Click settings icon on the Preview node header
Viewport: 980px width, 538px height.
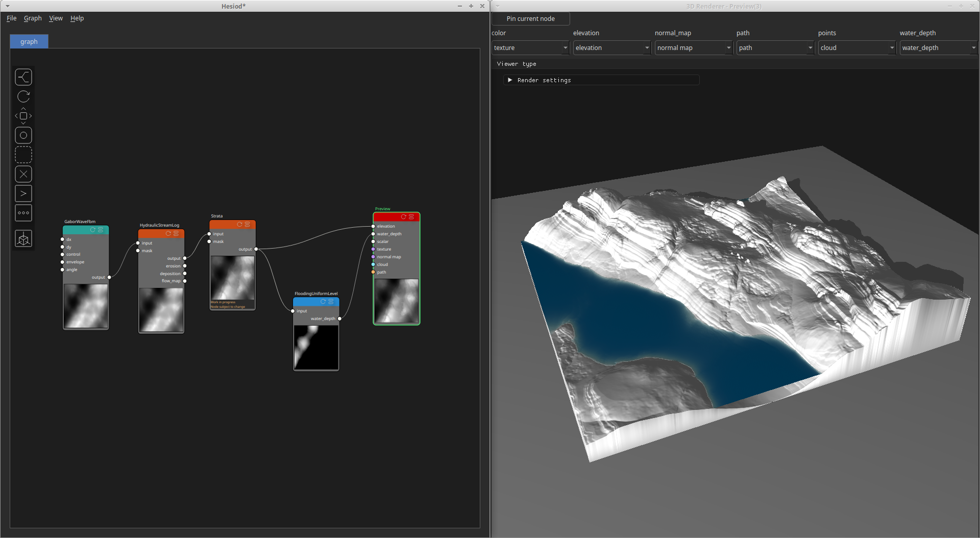point(411,217)
